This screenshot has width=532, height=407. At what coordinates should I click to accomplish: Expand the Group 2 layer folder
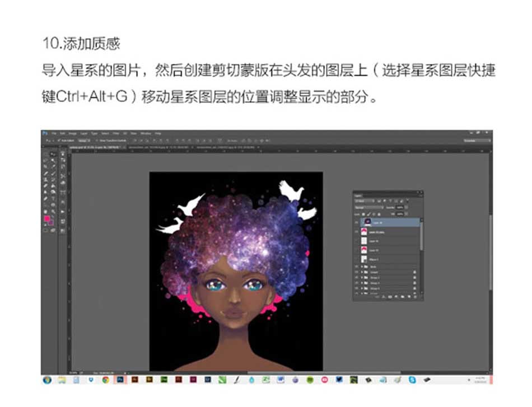pos(363,278)
